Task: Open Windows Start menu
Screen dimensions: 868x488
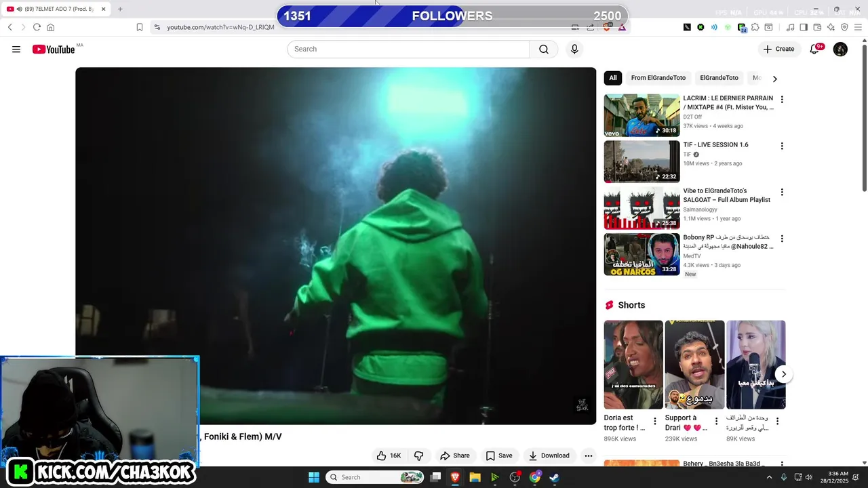Action: pos(314,477)
